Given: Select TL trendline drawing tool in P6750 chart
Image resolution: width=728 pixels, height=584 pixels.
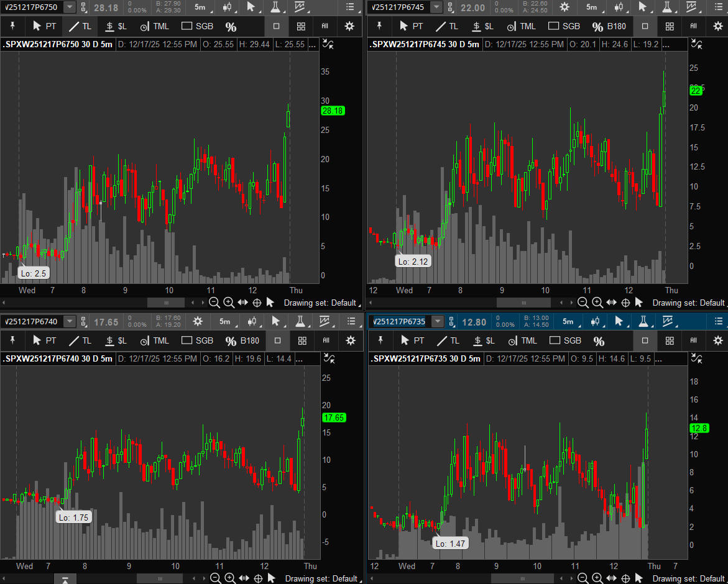Looking at the screenshot, I should click(x=80, y=27).
